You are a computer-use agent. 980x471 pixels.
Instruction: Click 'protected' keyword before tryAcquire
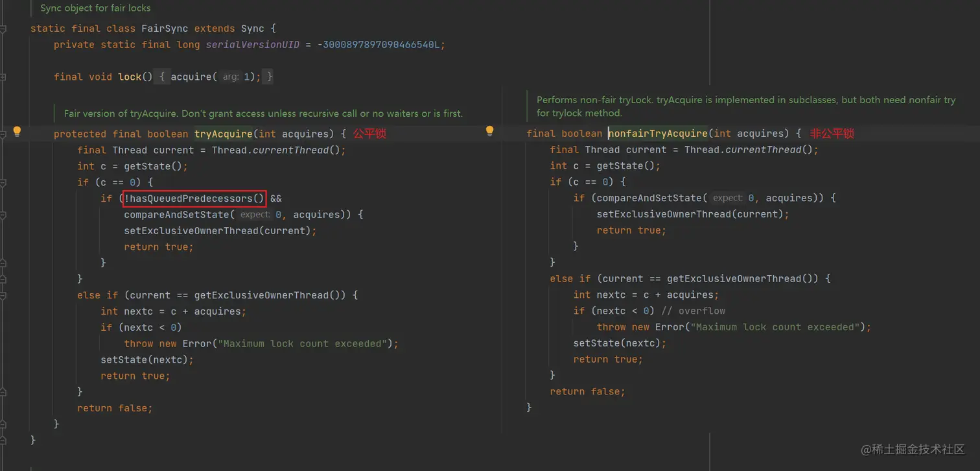(x=80, y=134)
